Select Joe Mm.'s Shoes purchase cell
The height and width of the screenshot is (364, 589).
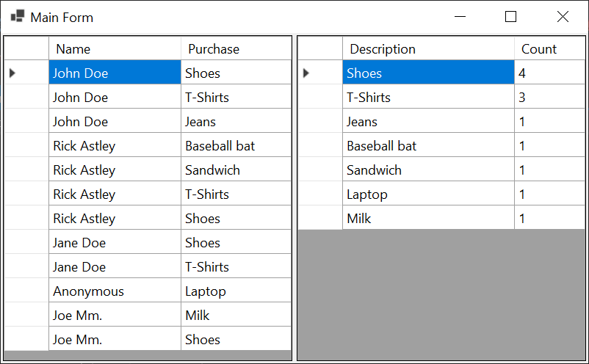[236, 339]
